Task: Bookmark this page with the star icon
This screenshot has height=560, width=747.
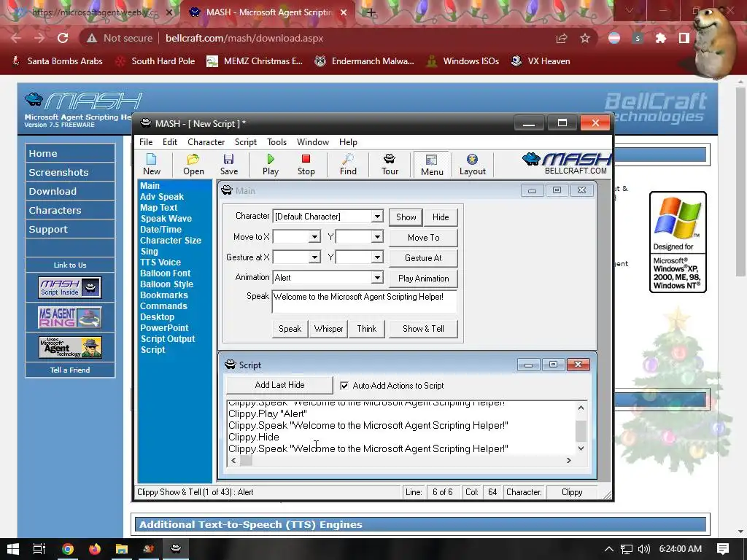Action: point(585,38)
